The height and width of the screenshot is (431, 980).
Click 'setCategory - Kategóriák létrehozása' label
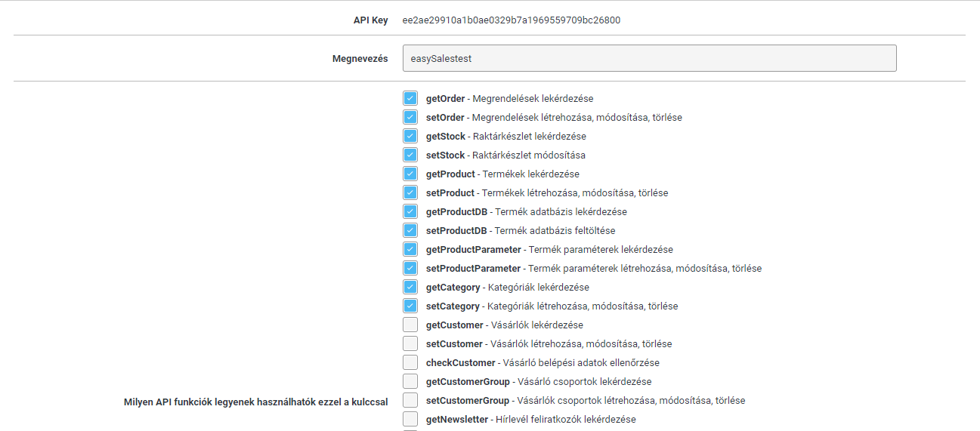[x=552, y=306]
